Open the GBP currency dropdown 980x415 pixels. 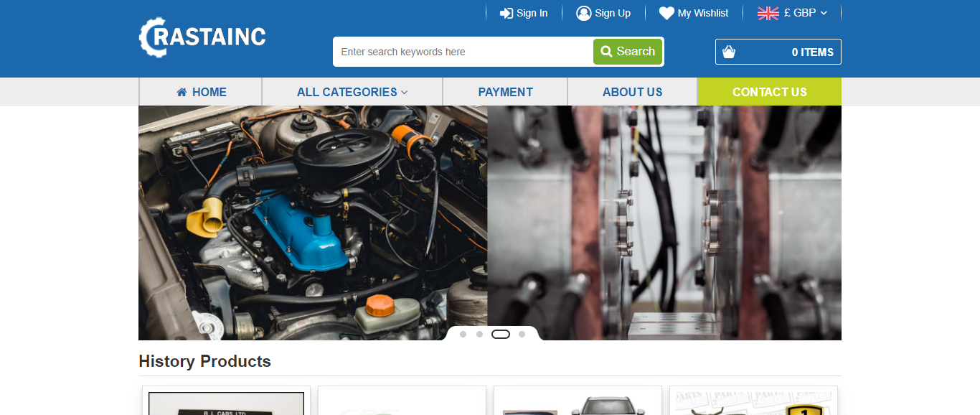point(806,13)
